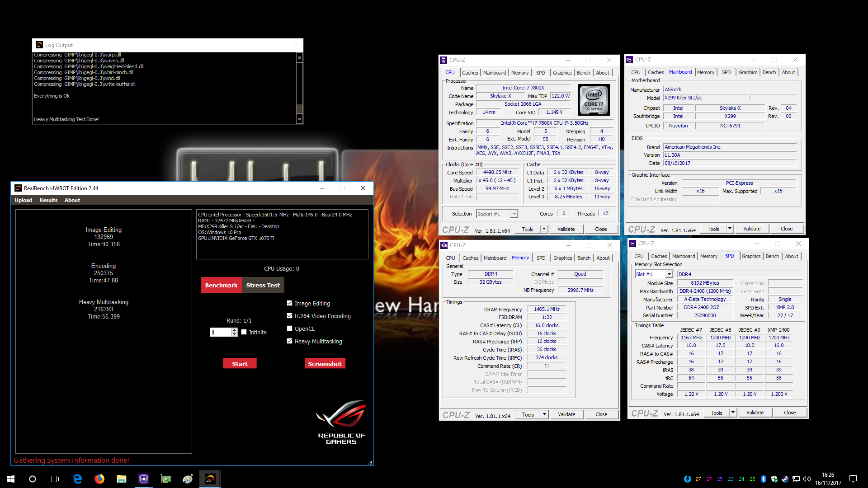Enable the OpenCL checkbox
This screenshot has height=488, width=868.
pyautogui.click(x=289, y=328)
